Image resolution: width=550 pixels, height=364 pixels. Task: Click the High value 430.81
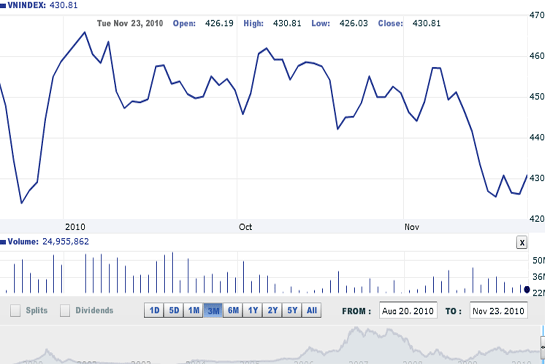[x=287, y=23]
